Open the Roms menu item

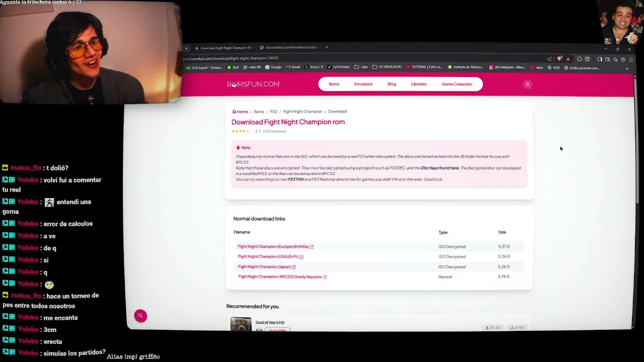(x=334, y=84)
